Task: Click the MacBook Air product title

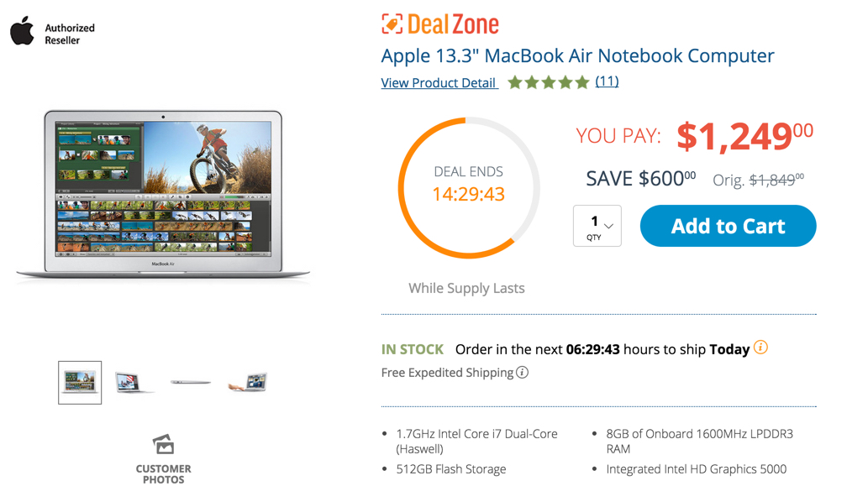Action: [x=577, y=56]
